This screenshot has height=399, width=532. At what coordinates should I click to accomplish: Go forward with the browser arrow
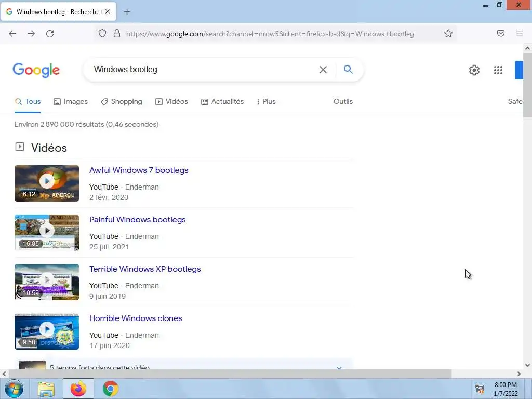31,34
